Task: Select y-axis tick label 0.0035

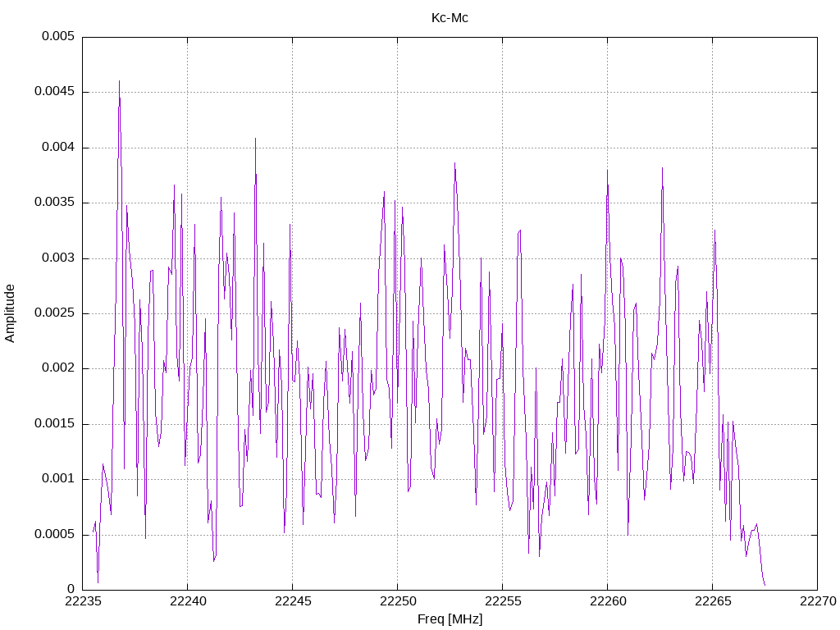Action: 54,203
